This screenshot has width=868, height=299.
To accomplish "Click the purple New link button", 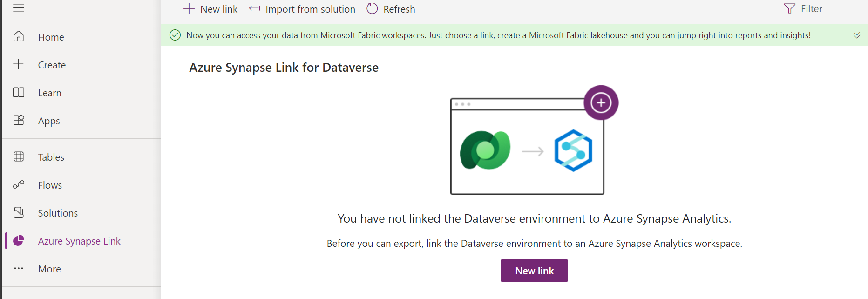I will 534,270.
